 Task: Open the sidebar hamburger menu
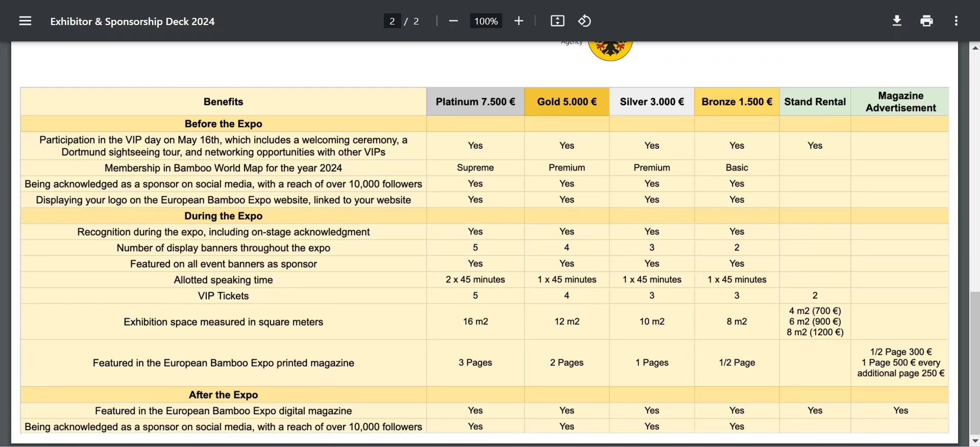pos(25,21)
